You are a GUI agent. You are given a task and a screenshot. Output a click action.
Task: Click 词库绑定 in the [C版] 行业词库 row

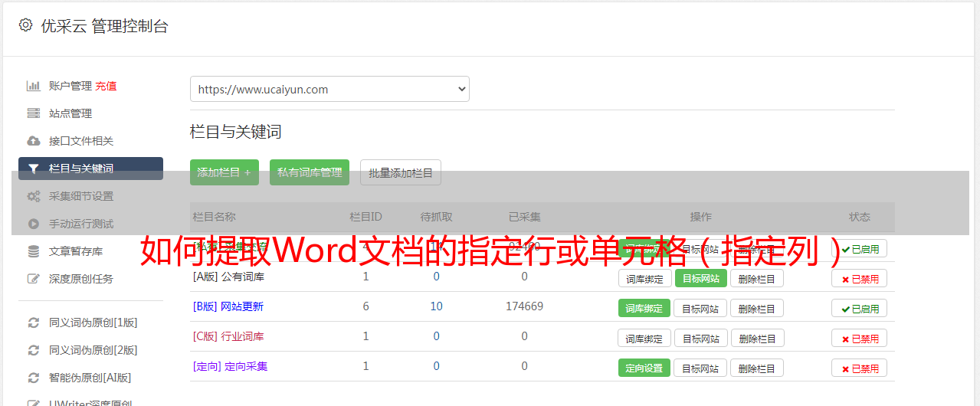point(644,339)
